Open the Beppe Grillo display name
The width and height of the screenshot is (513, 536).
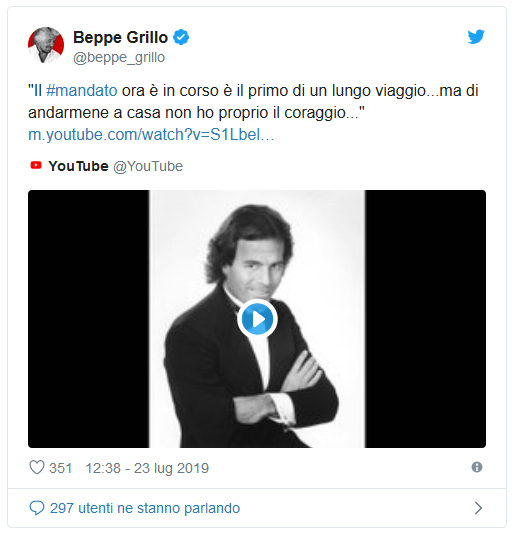pyautogui.click(x=120, y=37)
